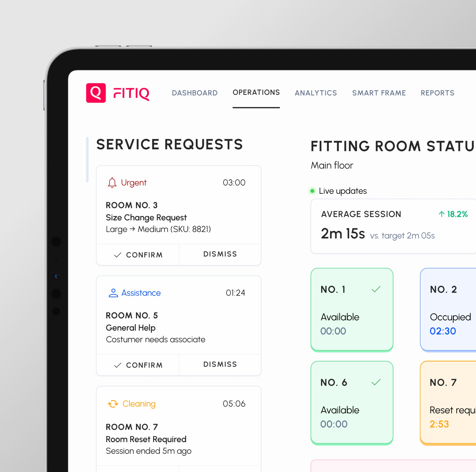Switch to the Analytics tab
476x472 pixels.
coord(316,93)
